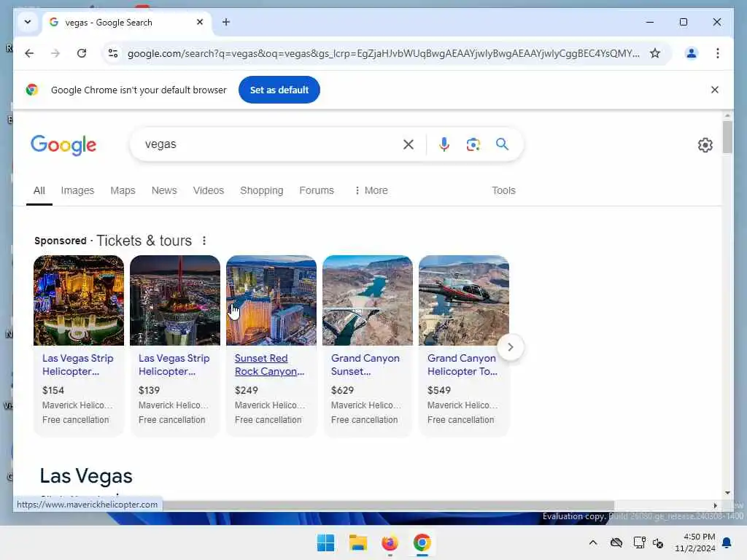Image resolution: width=747 pixels, height=560 pixels.
Task: Reload the current page
Action: click(x=82, y=53)
